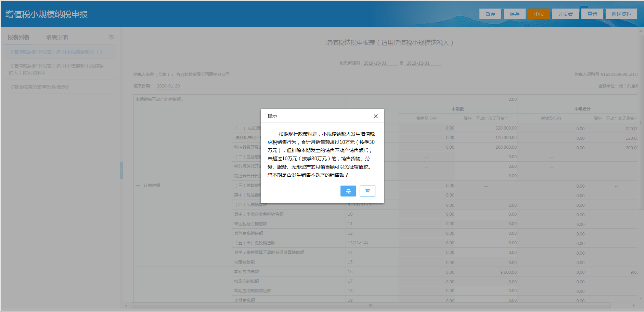The image size is (644, 312).
Task: Switch to the 填表说明 tab
Action: point(57,37)
